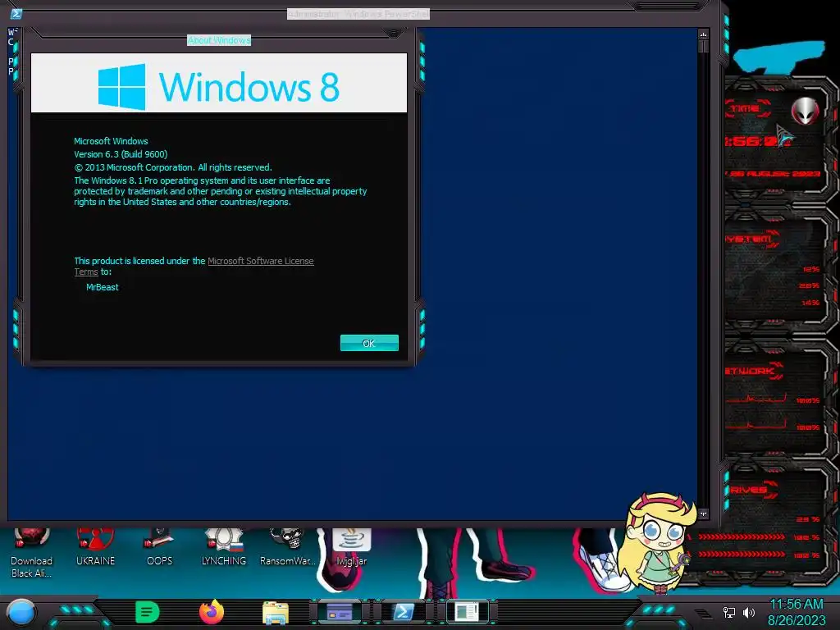Select the RansomWar.. desktop icon

tap(288, 547)
